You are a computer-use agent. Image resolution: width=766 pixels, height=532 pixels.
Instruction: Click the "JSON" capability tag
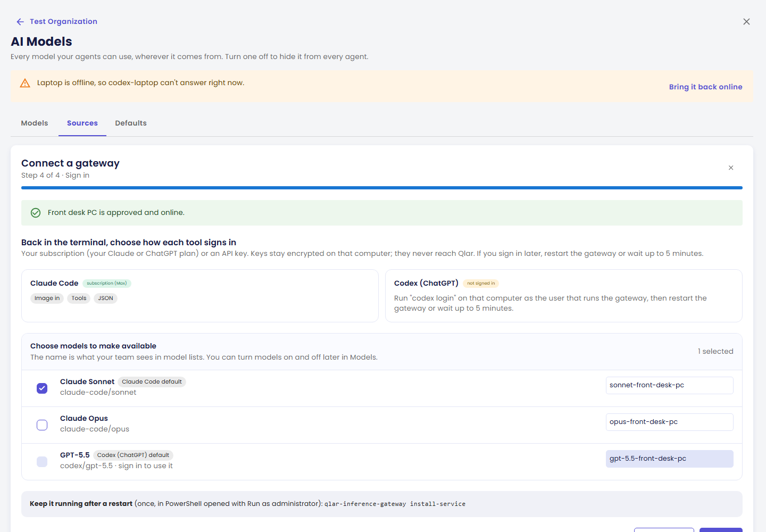click(x=105, y=298)
